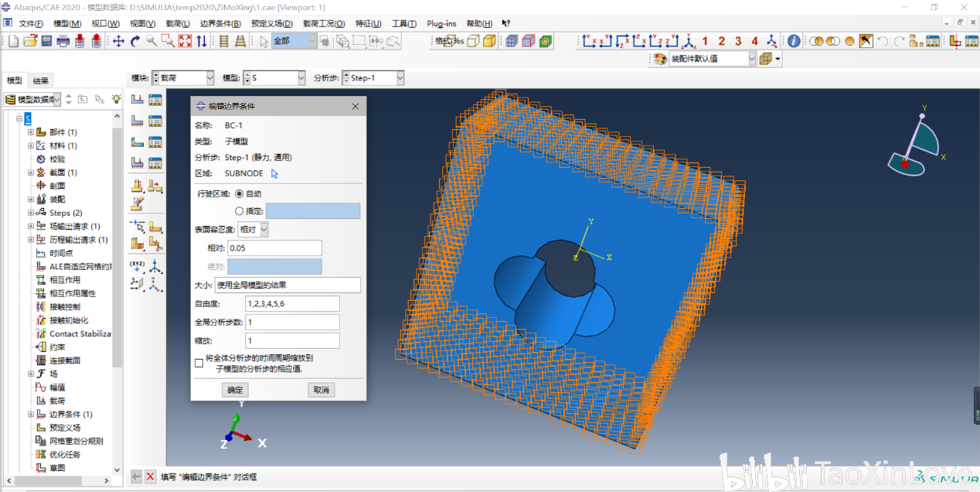Toggle the time period scaling checkbox
This screenshot has width=980, height=492.
(199, 362)
